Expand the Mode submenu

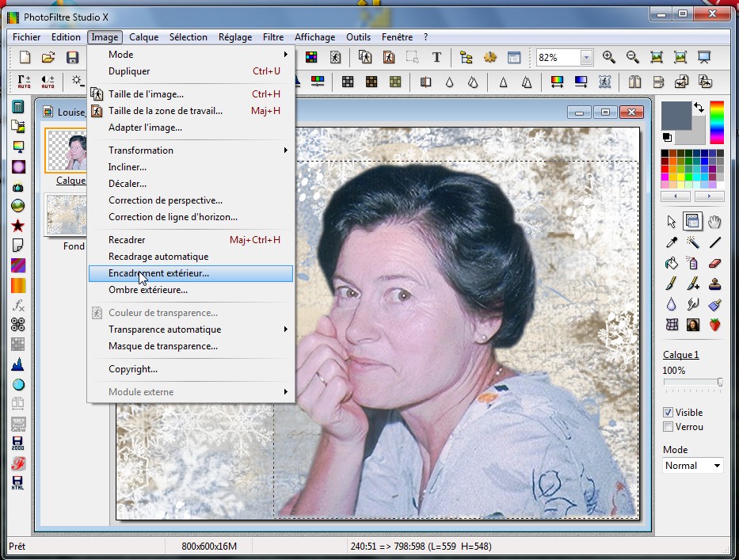(191, 55)
